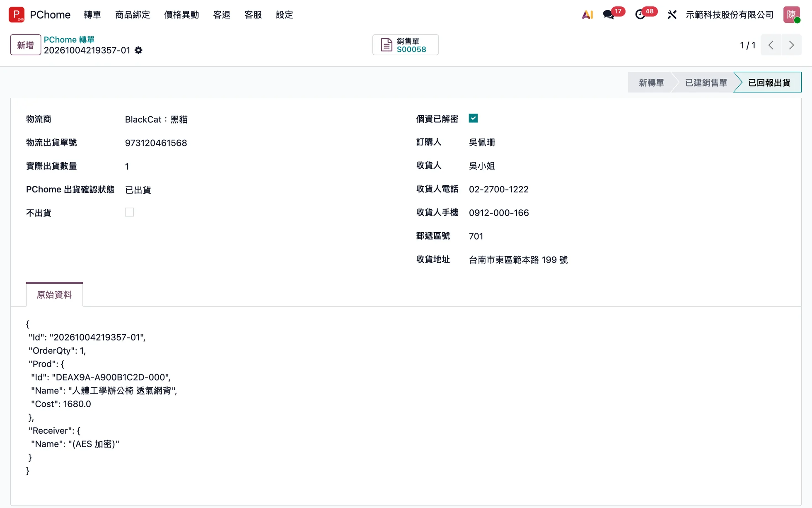Click the 已出貨 shipping status value

point(138,190)
